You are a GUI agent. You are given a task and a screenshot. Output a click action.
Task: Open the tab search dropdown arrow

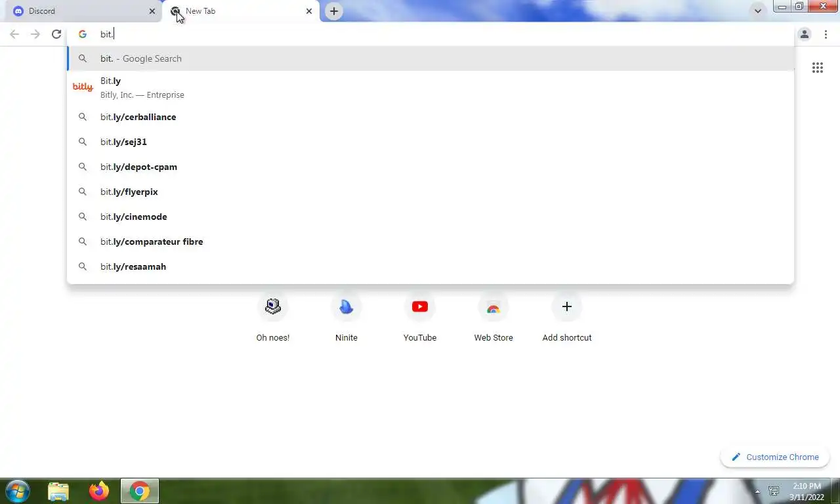pos(758,11)
